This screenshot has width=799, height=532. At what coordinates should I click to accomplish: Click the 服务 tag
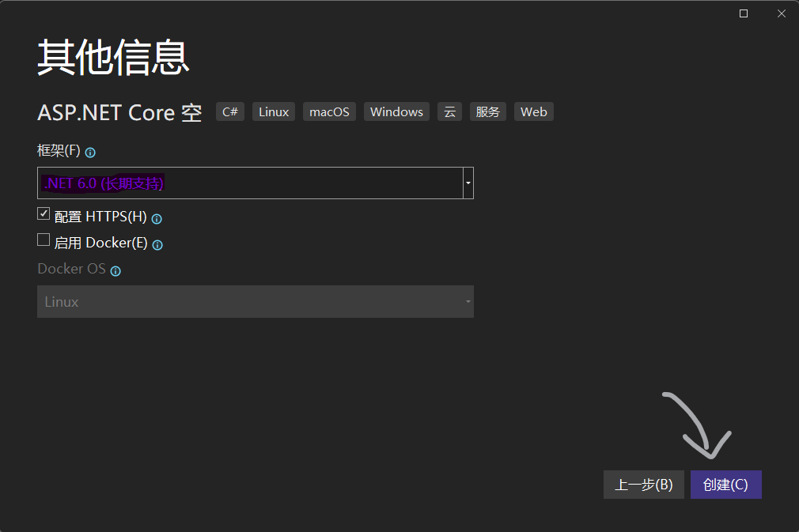(487, 111)
